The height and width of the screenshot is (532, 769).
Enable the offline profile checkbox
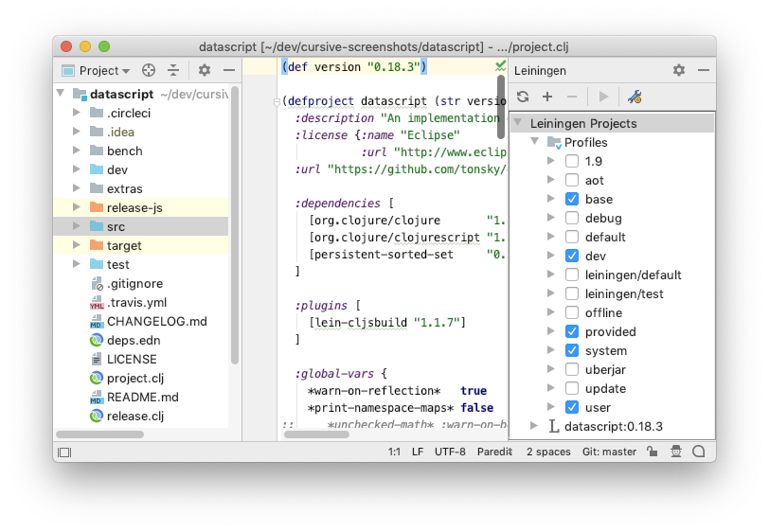[x=572, y=312]
